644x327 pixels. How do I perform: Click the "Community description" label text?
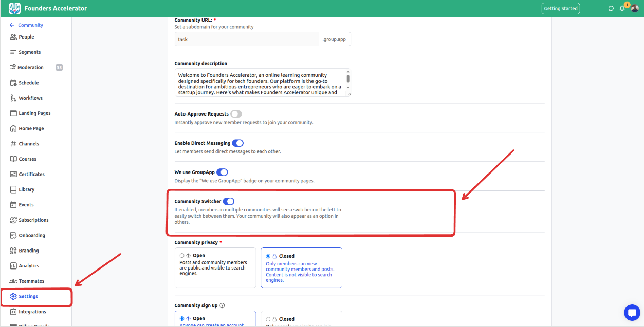(201, 64)
